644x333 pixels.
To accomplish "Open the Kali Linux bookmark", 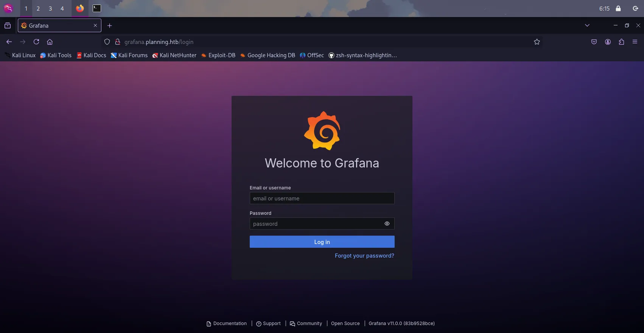I will [20, 55].
